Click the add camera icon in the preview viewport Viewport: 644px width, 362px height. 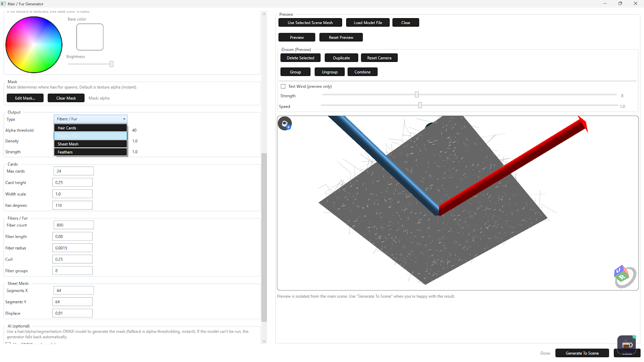(x=285, y=123)
